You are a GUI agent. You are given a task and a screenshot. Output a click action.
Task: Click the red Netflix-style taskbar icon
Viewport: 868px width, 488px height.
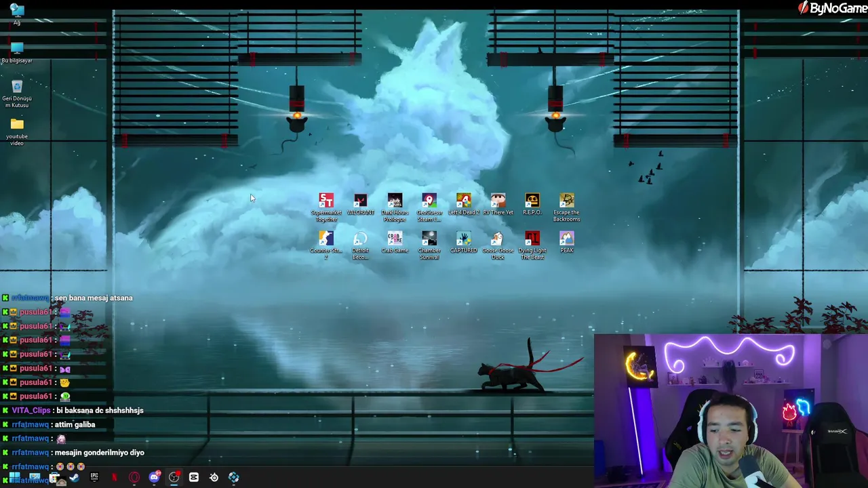(x=114, y=477)
